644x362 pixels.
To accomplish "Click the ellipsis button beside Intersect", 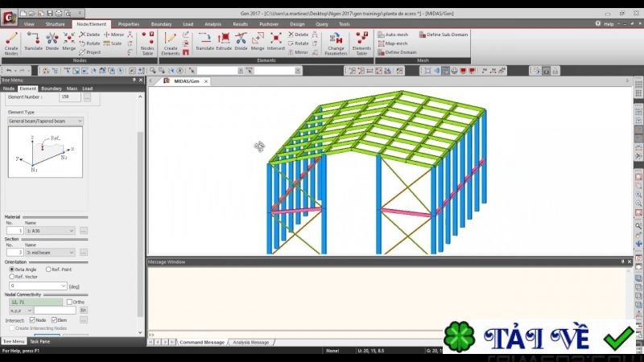I will [x=84, y=320].
